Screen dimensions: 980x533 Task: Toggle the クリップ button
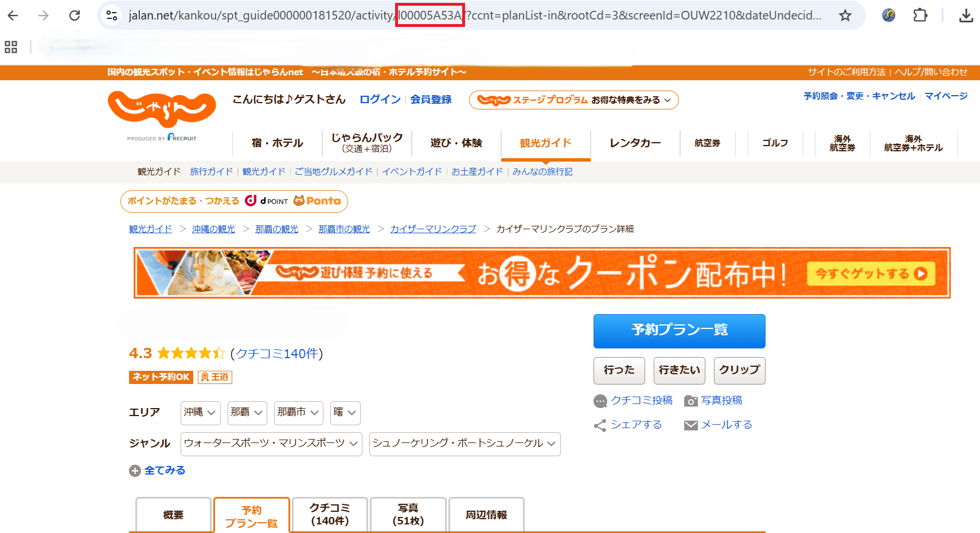click(740, 370)
